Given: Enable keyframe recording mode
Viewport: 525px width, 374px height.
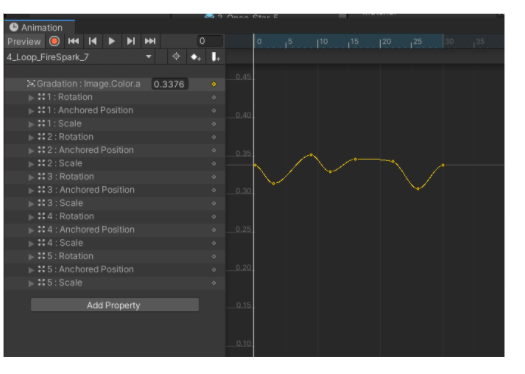Looking at the screenshot, I should point(54,41).
